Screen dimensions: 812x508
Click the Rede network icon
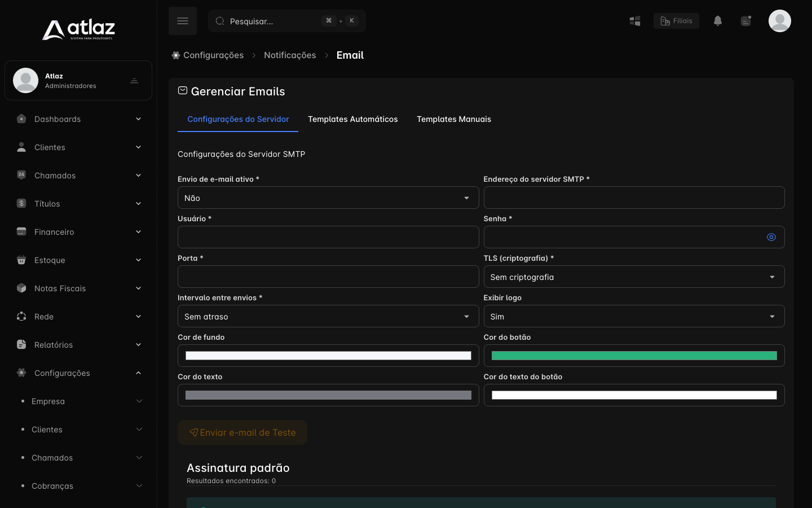21,316
